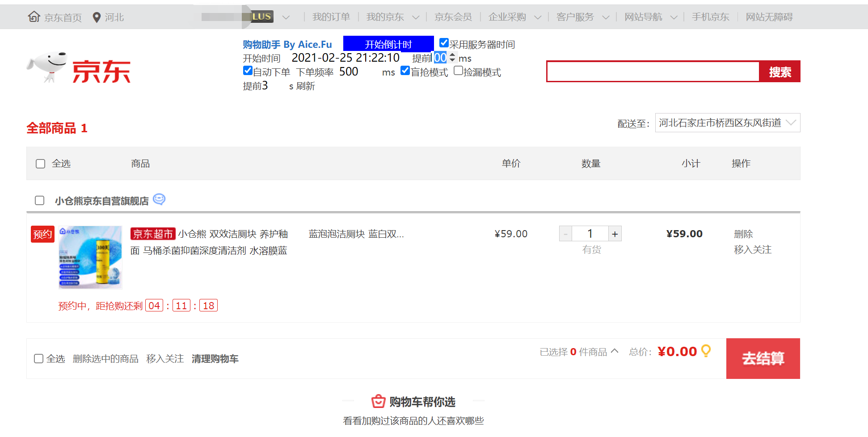
Task: Open 我的订单 in top navigation
Action: 331,17
